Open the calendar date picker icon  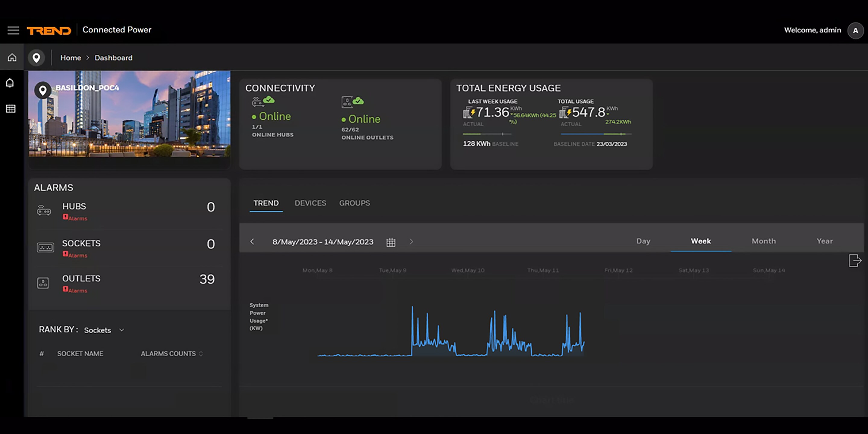(x=391, y=242)
